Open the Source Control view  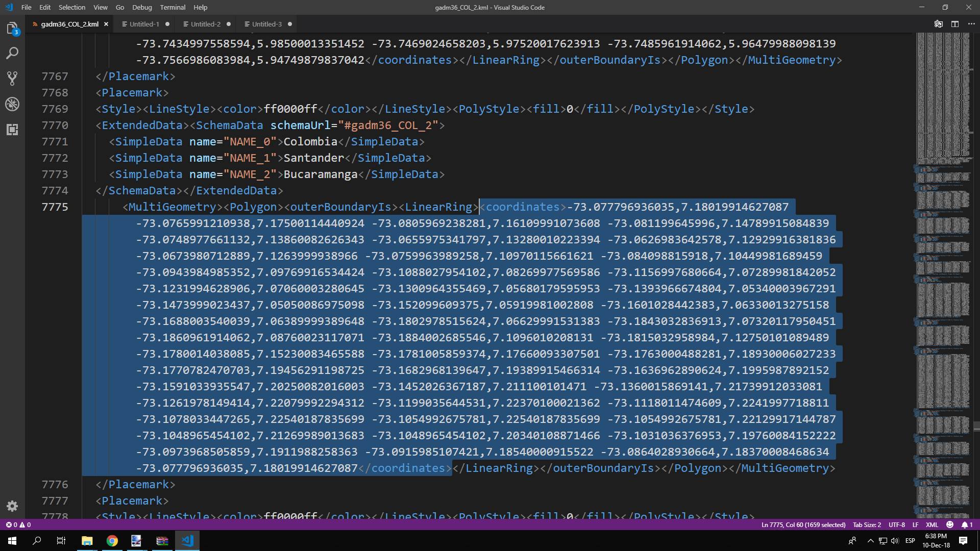click(12, 78)
